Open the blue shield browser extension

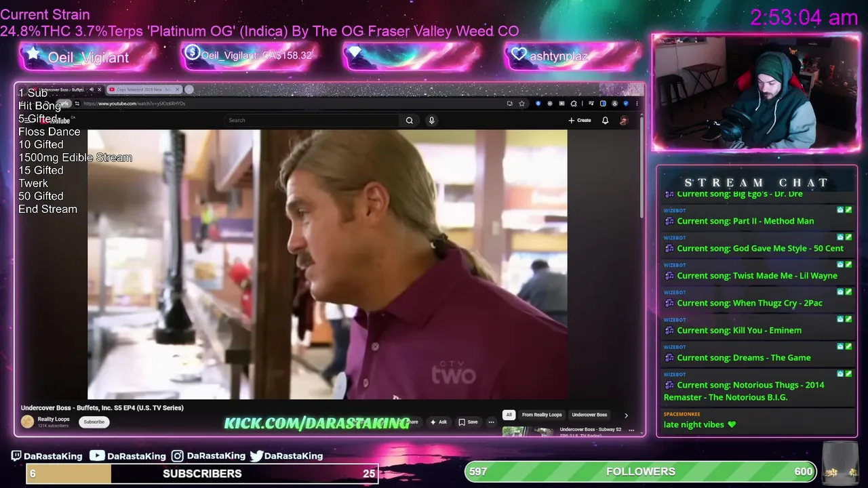[538, 104]
